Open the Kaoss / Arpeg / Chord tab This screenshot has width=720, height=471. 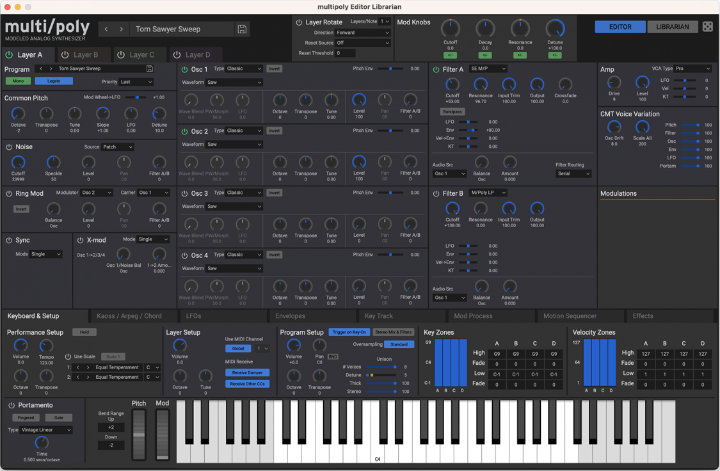pos(129,316)
